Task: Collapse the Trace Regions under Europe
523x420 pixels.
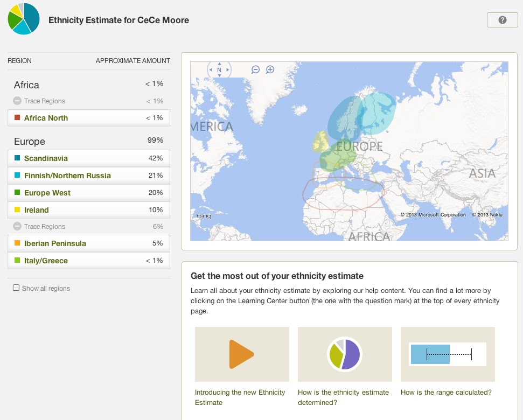Action: [16, 226]
